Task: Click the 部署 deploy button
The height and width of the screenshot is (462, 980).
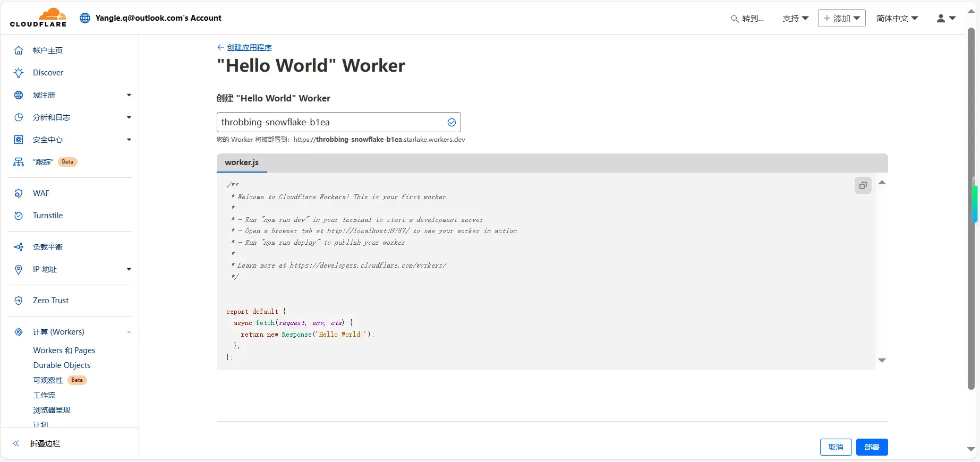Action: tap(872, 447)
